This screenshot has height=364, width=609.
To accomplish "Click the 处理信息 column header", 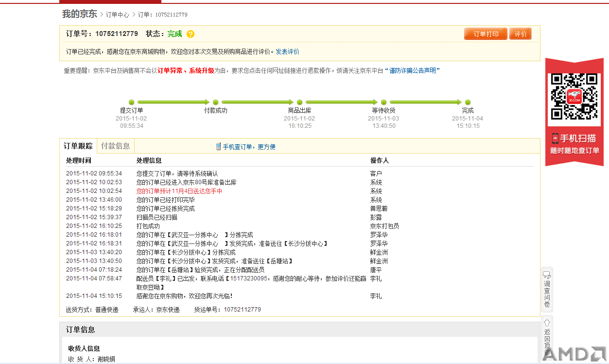I will [149, 160].
